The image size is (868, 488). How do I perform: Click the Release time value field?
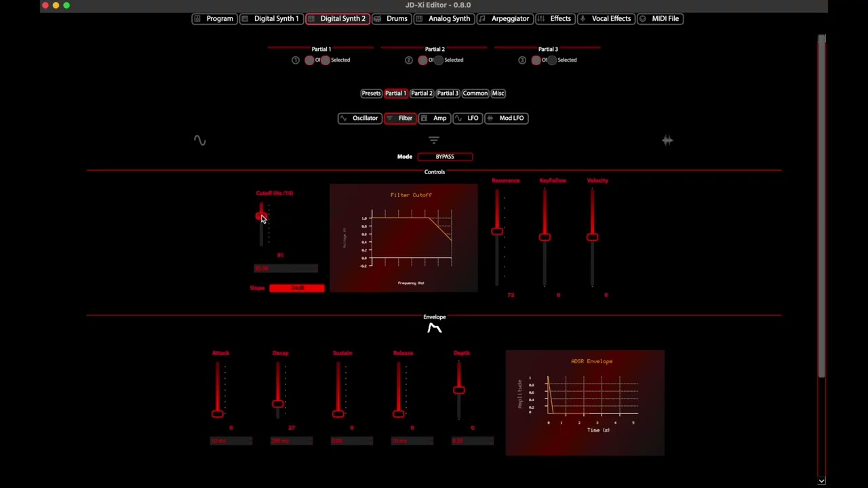coord(412,441)
